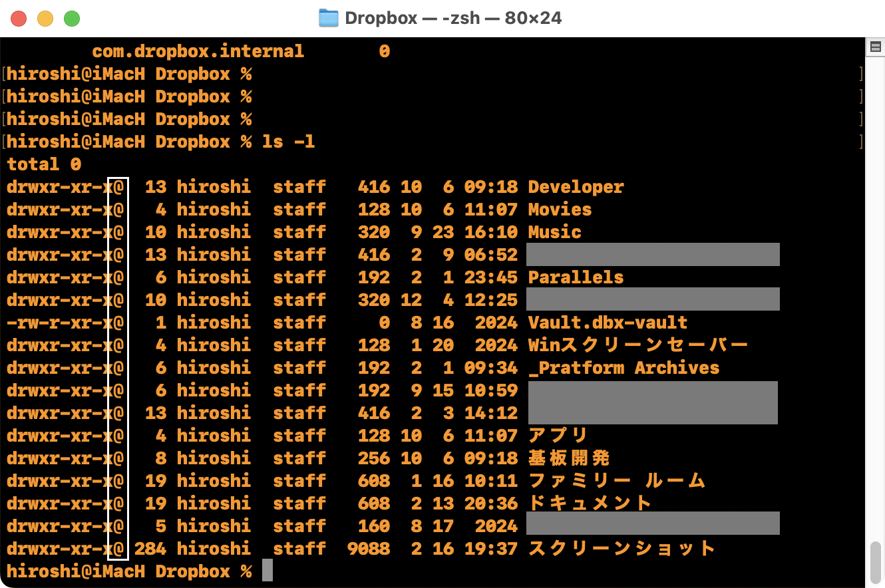Click the Dropbox folder icon in the title bar

point(328,18)
